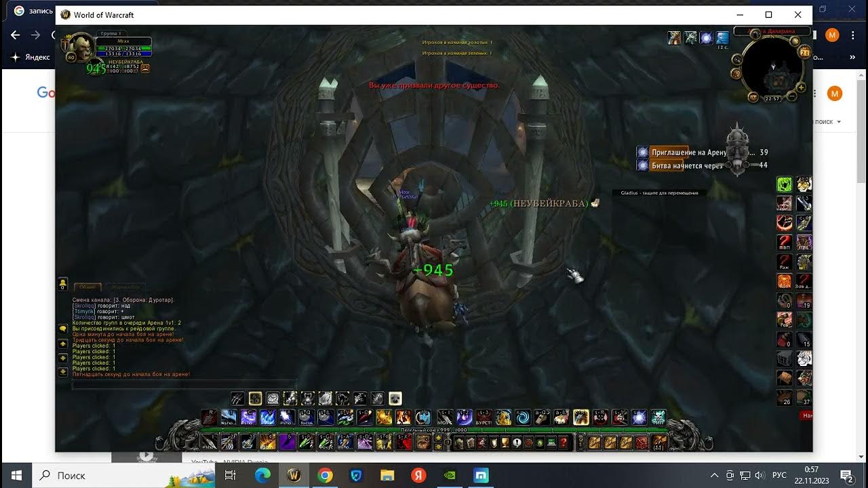The image size is (868, 488).
Task: Toggle pet Follow mode on pet bar
Action: coord(255,398)
